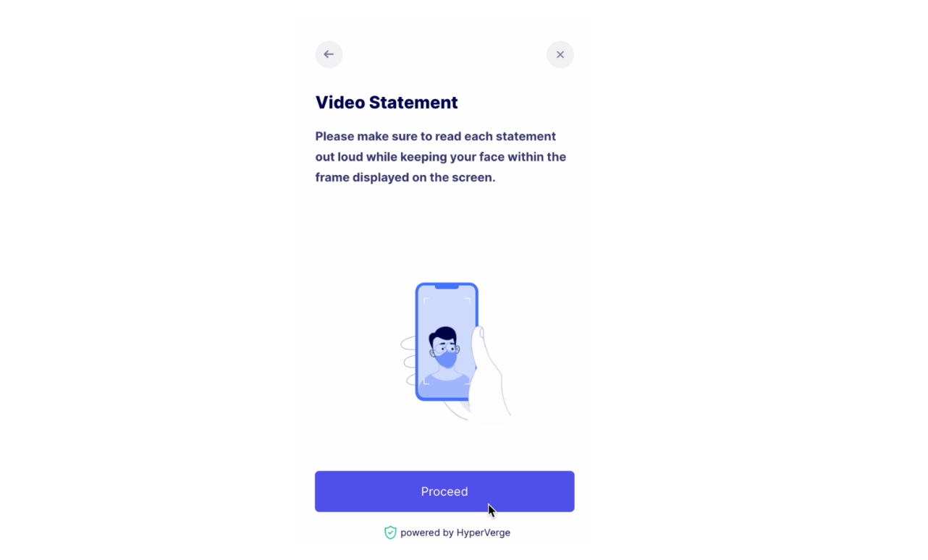Screen dimensions: 928x560
Task: Click the curved motion lines beside the phone
Action: coord(409,360)
